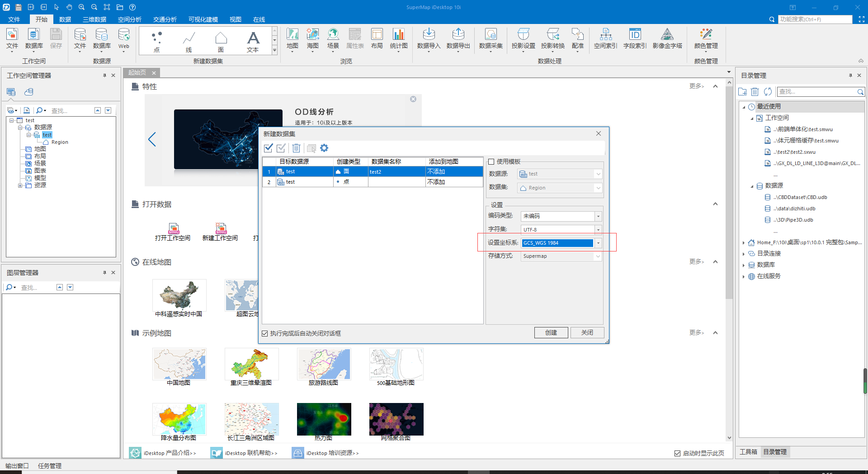The width and height of the screenshot is (868, 474).
Task: Click the delete trash icon in 新建数据集 dialog
Action: tap(296, 148)
